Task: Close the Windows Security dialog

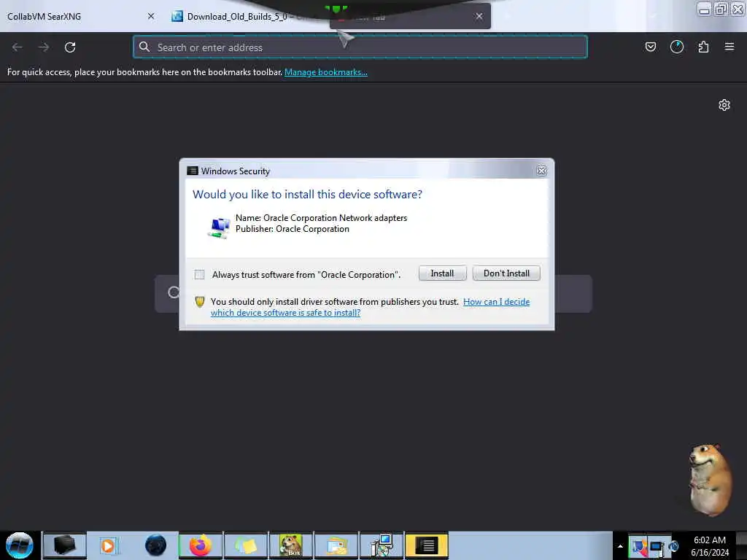Action: click(542, 171)
